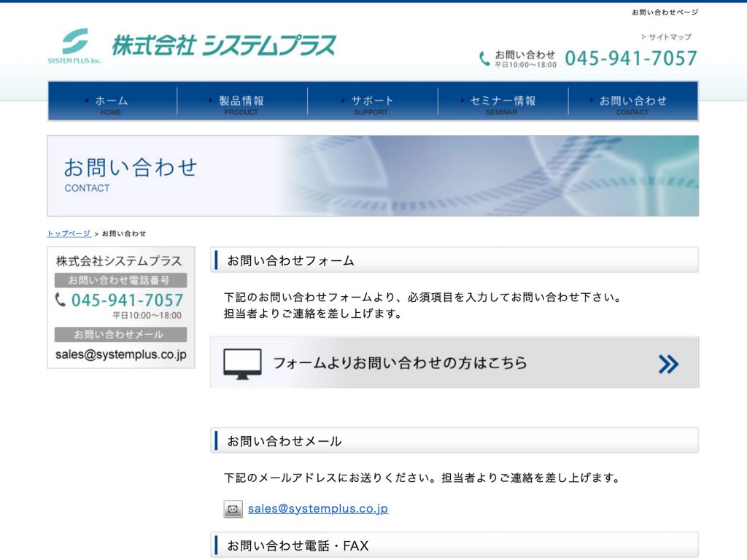Screen dimensions: 747x560
Task: Click sidebar email text sales@systemplus.co.jp
Action: click(x=121, y=355)
